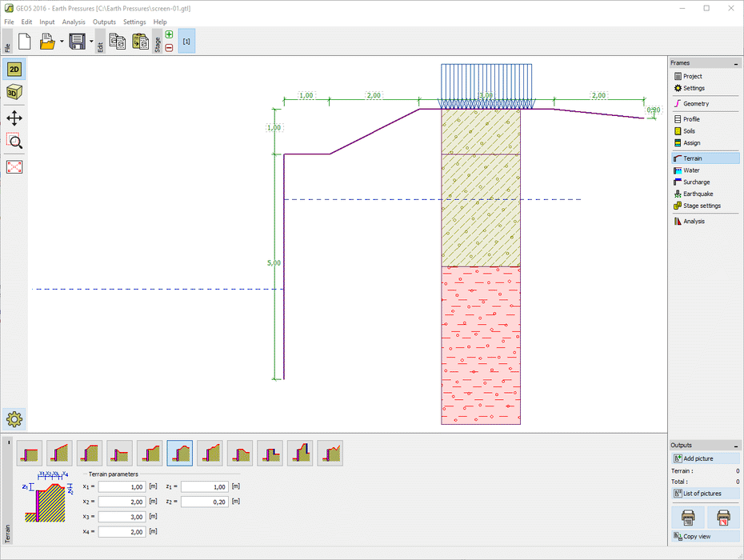
Task: Open the Soils frame with yellow swatch
Action: click(x=689, y=131)
